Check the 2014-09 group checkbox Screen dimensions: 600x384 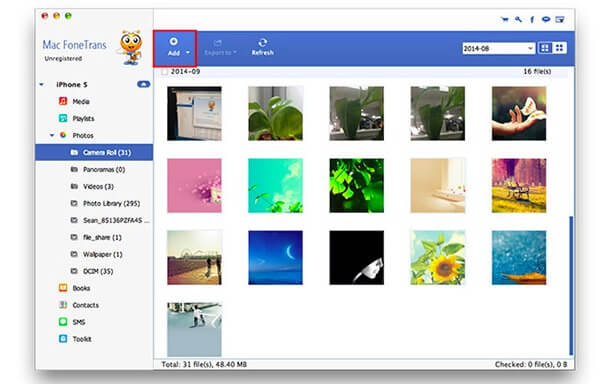(x=165, y=72)
